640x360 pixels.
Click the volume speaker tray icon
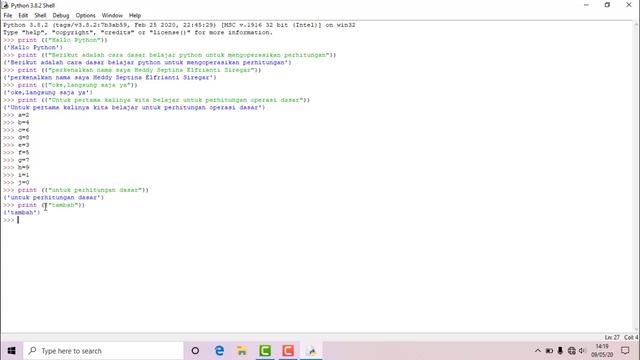click(582, 351)
